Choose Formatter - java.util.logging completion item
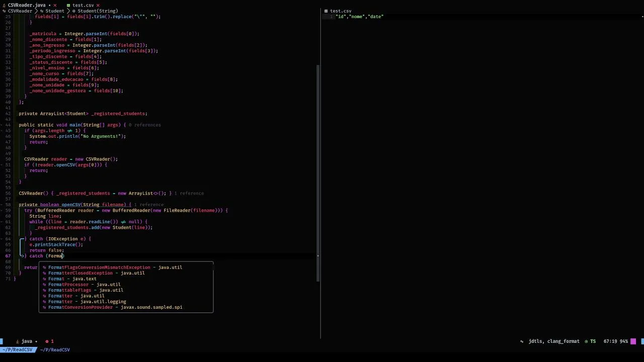644x362 pixels. [x=126, y=302]
